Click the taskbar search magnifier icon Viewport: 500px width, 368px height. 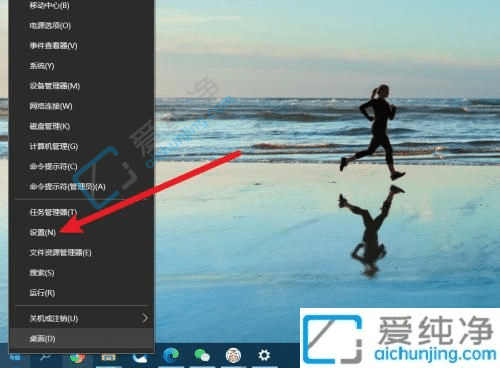[x=45, y=357]
